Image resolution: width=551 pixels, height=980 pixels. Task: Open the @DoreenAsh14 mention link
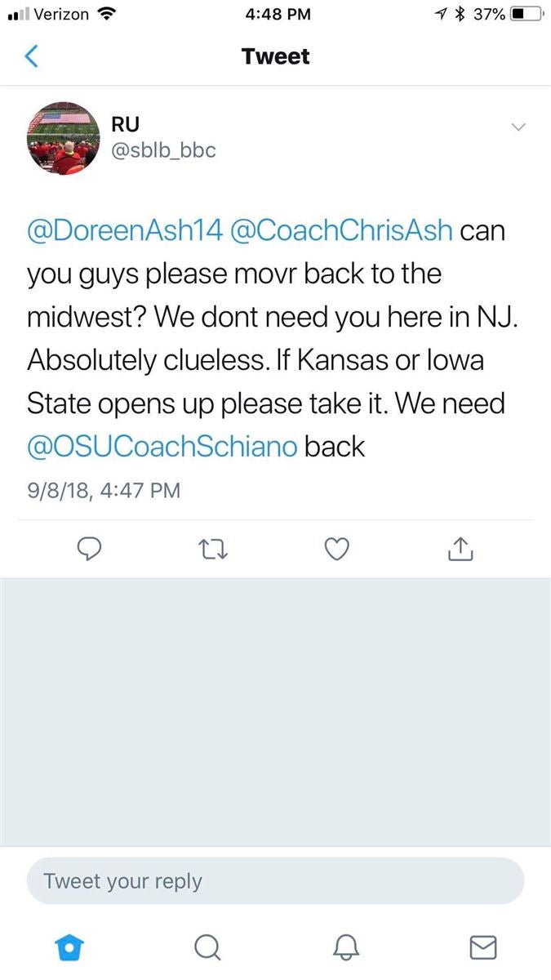(125, 229)
